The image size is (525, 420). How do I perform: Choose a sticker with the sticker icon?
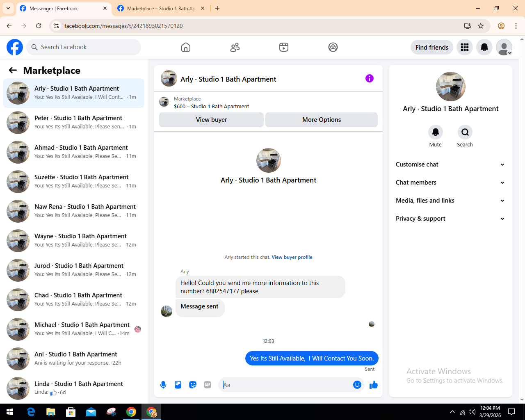click(x=193, y=385)
